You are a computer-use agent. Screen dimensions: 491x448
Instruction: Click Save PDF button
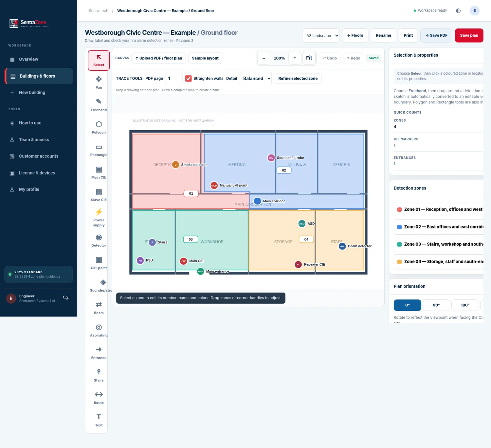pos(436,35)
